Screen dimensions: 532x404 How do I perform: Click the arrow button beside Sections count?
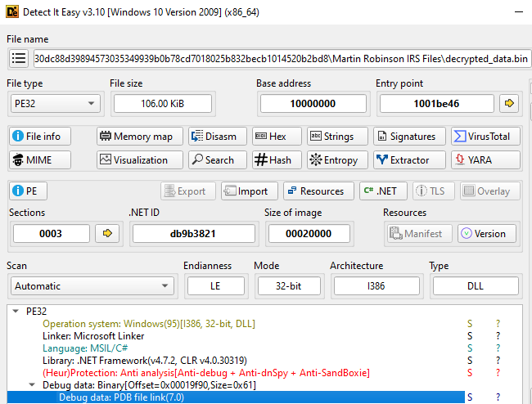pyautogui.click(x=106, y=234)
